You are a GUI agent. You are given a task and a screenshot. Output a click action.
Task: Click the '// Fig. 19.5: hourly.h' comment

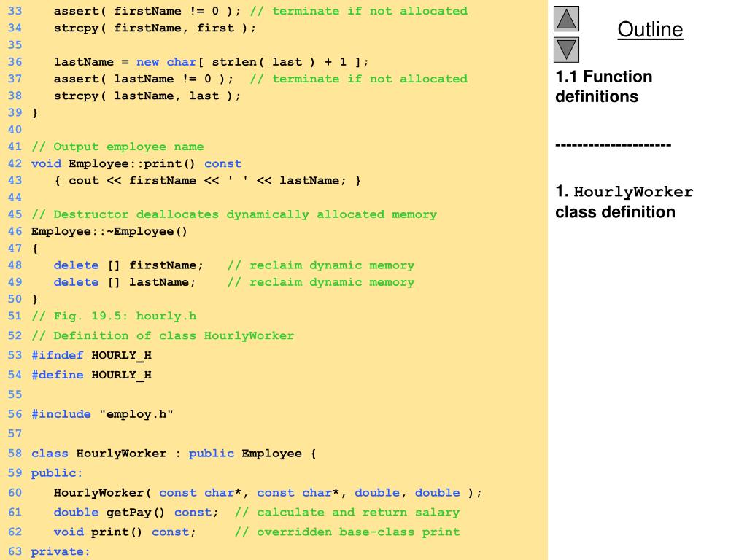(x=114, y=316)
